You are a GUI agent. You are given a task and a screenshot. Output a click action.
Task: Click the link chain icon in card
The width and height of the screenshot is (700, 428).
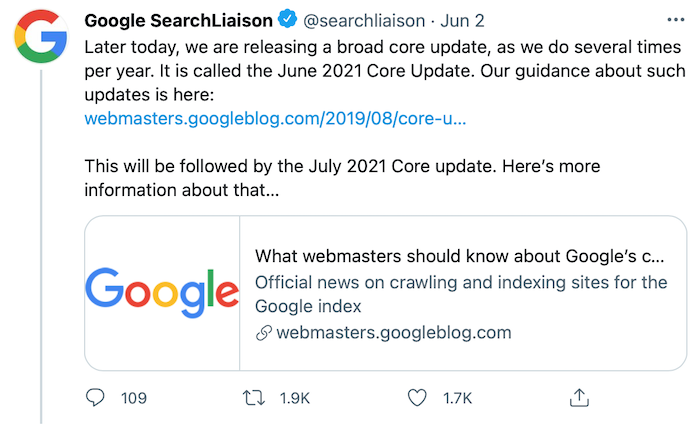264,333
